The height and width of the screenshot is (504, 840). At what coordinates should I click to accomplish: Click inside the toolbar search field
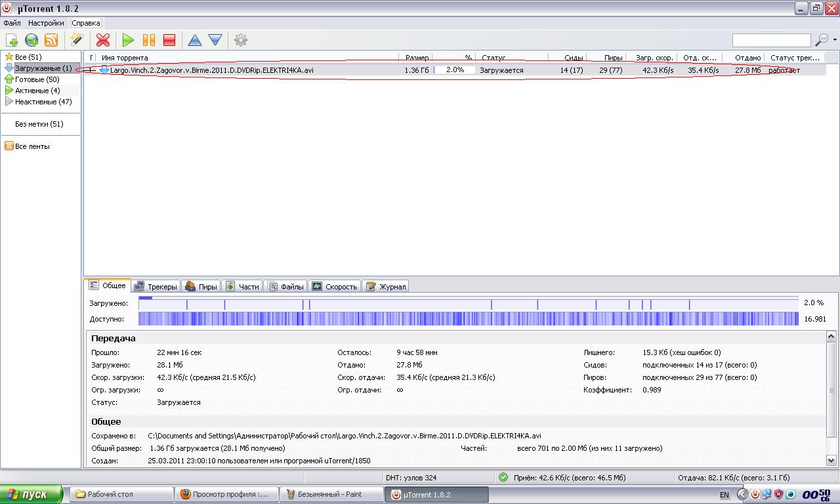coord(771,41)
